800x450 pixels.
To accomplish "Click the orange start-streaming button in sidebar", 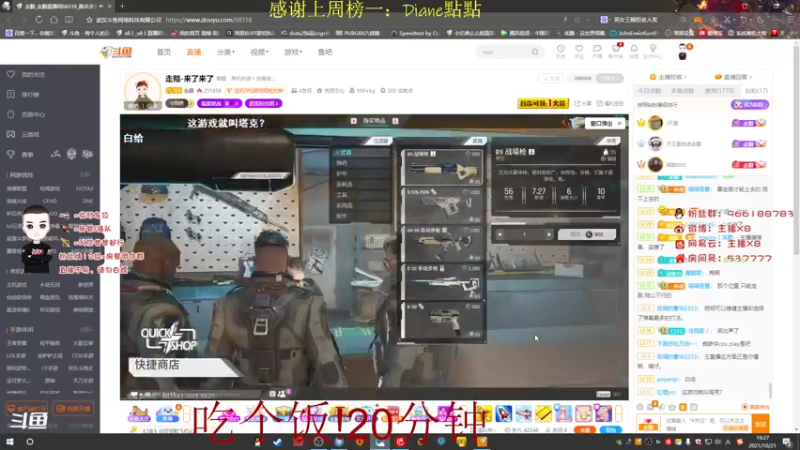I will (x=73, y=409).
